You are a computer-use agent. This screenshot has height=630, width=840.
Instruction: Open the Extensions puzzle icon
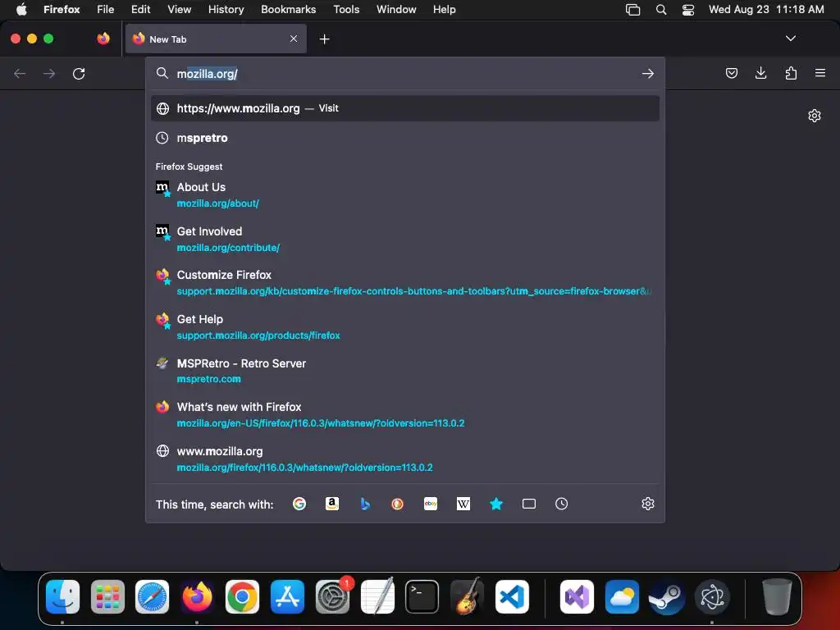pos(791,73)
